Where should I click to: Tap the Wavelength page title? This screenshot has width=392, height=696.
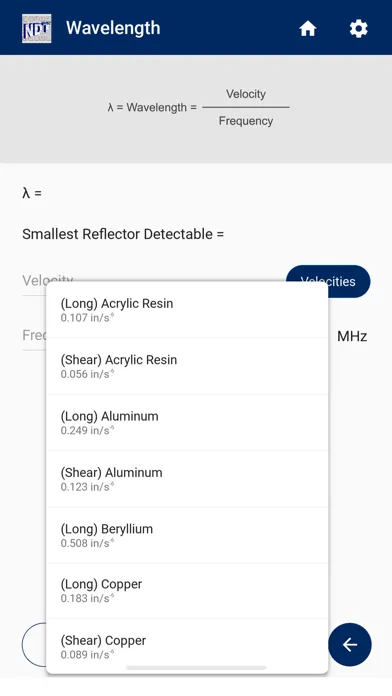113,28
